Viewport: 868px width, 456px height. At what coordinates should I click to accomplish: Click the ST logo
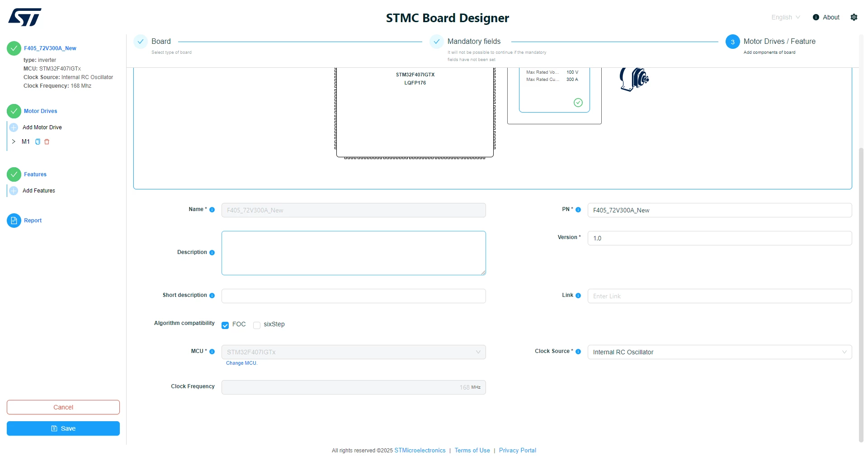[25, 17]
